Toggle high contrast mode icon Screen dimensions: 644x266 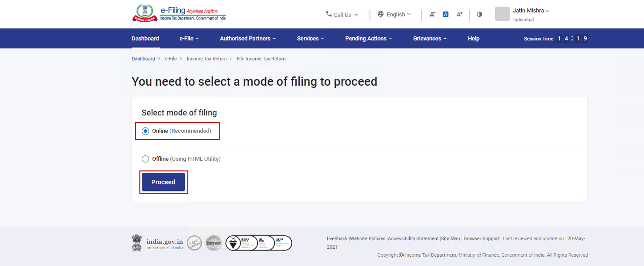(479, 14)
